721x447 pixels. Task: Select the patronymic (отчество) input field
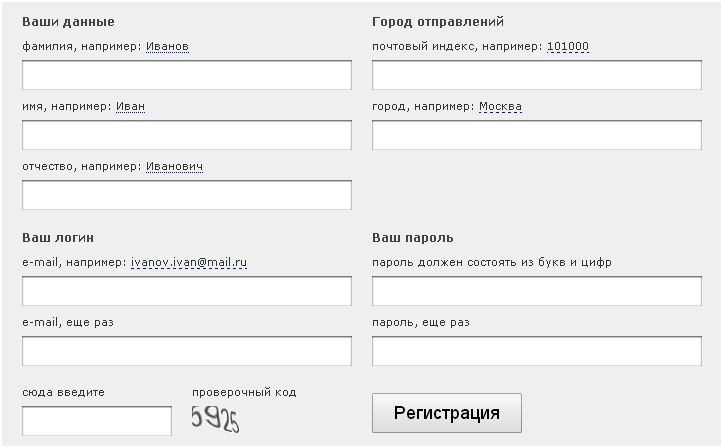186,195
